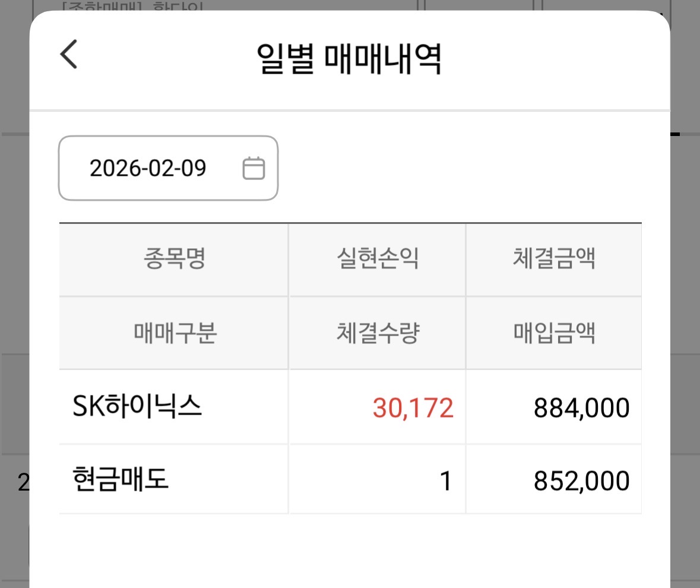Tap the back arrow icon

click(69, 54)
